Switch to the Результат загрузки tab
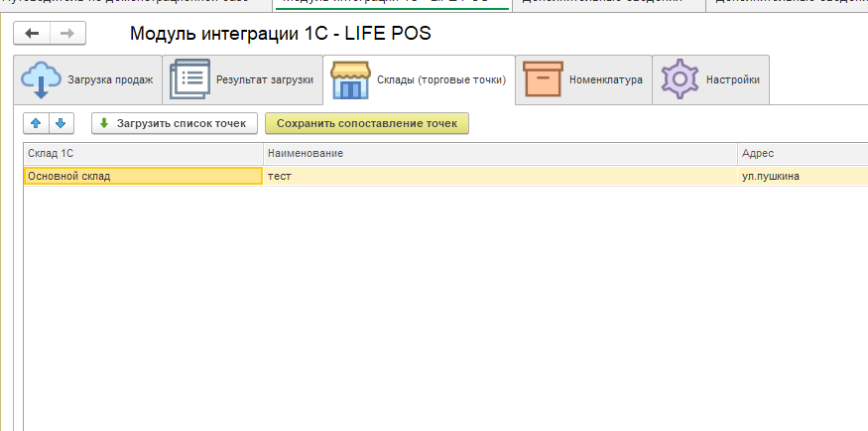The height and width of the screenshot is (431, 868). click(242, 79)
